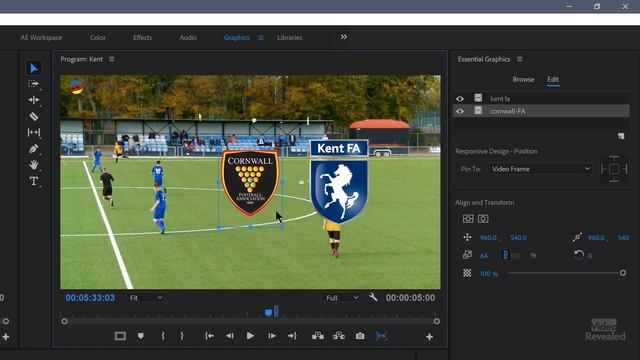
Task: Select the Track Select Forward tool
Action: pyautogui.click(x=33, y=84)
